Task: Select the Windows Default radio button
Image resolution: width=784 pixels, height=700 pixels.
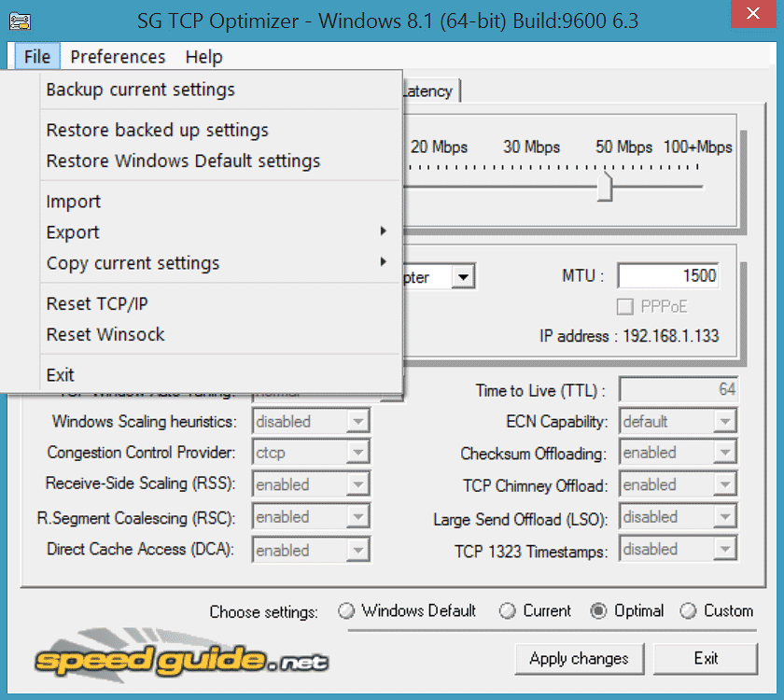Action: [346, 611]
